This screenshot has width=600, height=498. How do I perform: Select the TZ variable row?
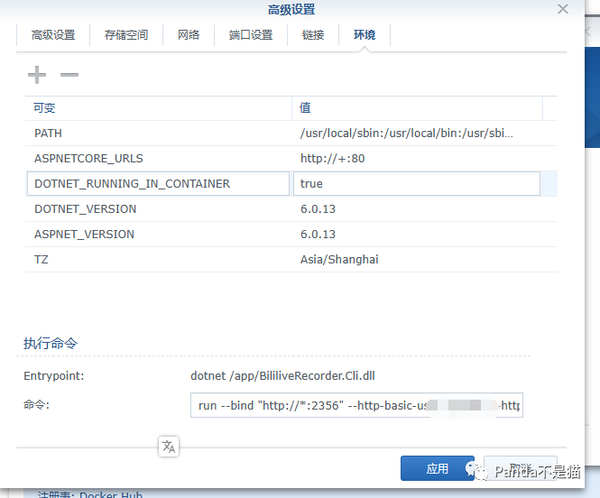point(291,260)
